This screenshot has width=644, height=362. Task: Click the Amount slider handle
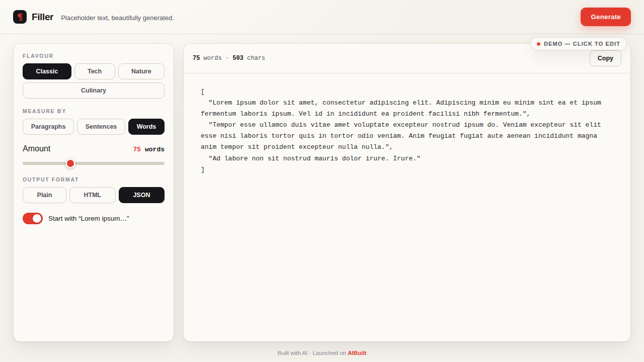point(70,163)
